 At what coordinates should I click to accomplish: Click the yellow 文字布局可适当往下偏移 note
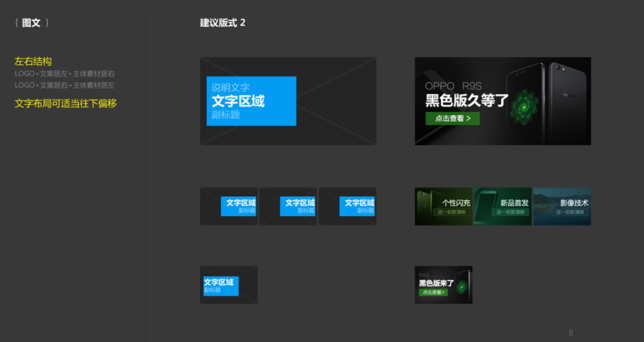(x=66, y=103)
